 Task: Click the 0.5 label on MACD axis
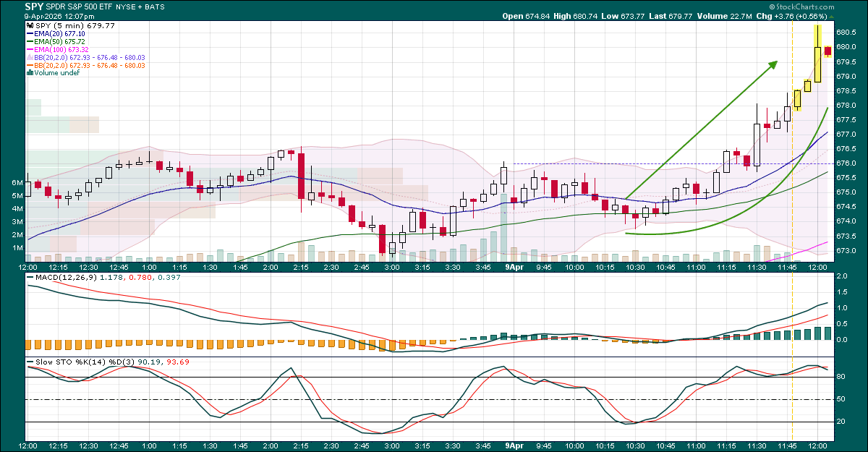tap(843, 323)
